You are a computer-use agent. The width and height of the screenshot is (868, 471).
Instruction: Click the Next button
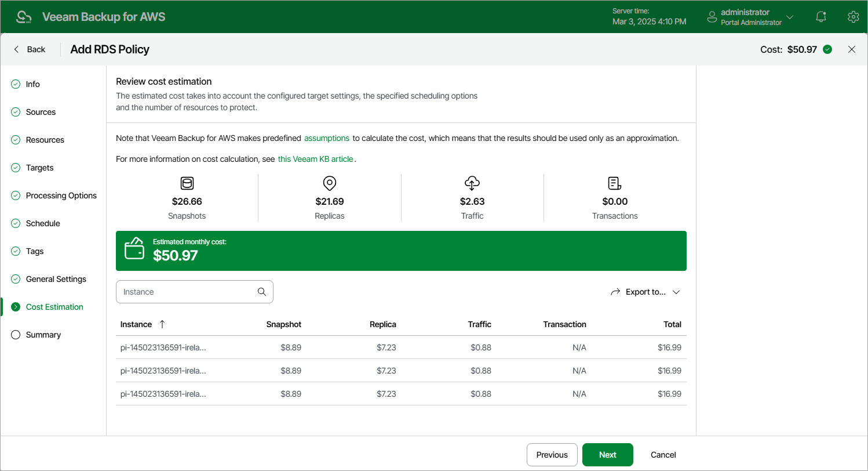tap(607, 455)
